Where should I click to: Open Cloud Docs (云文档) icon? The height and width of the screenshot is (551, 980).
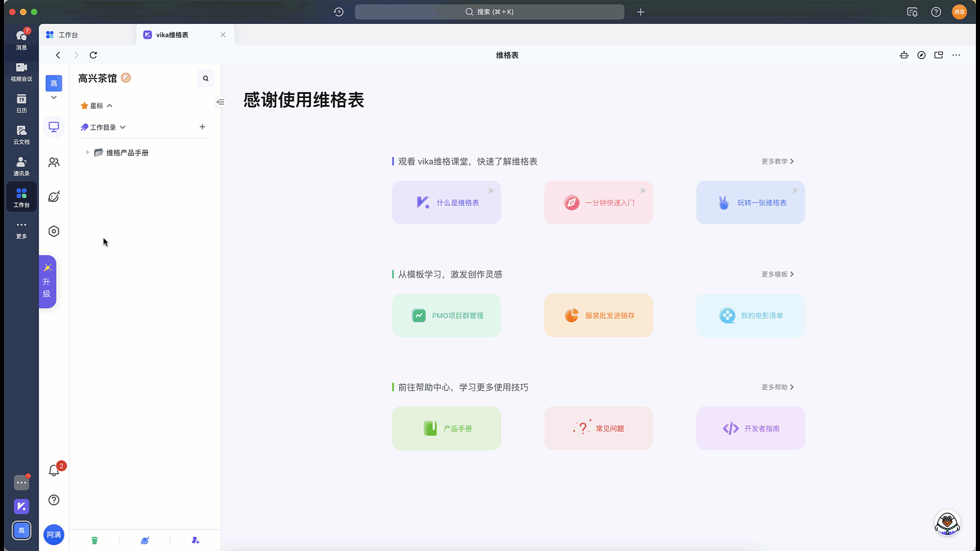pos(21,135)
